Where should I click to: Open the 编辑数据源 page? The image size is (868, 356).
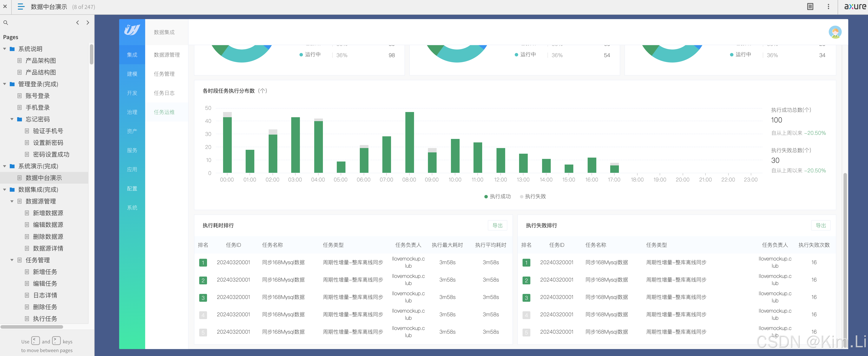point(48,224)
